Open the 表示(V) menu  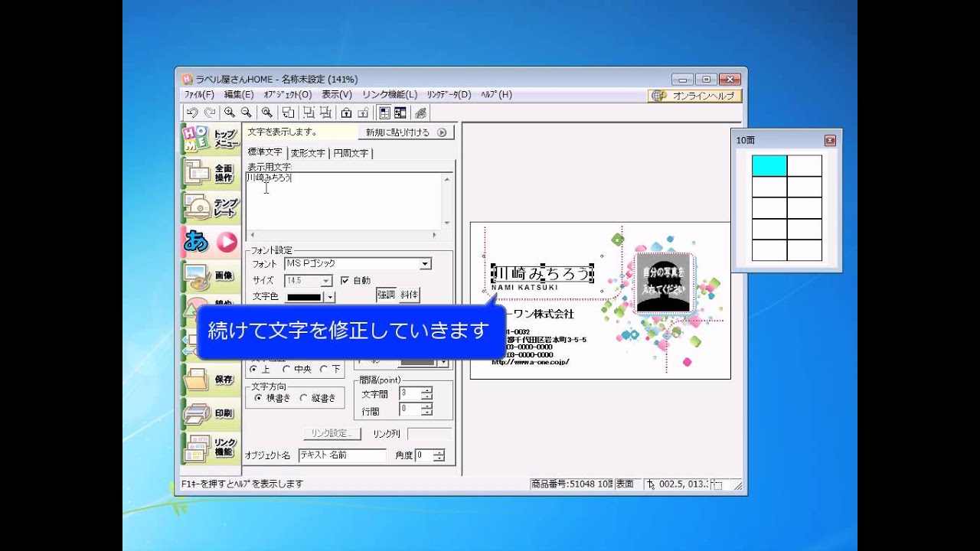337,95
